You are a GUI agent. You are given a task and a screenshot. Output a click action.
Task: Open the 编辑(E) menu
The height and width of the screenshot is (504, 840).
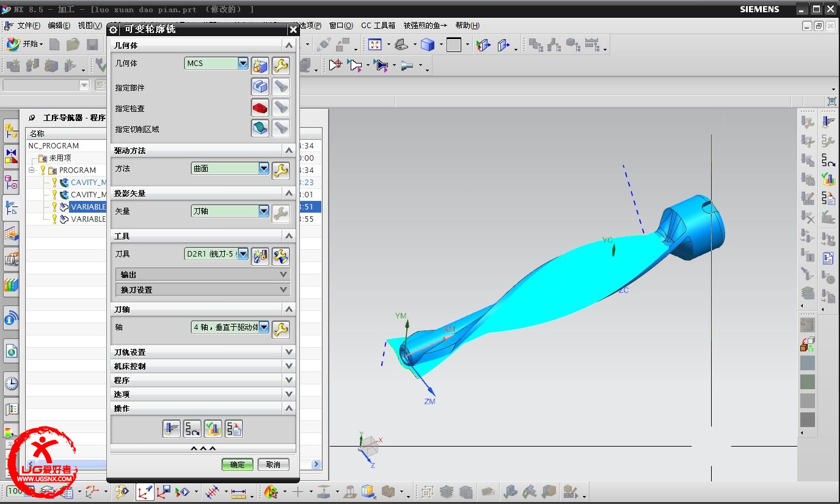coord(59,25)
